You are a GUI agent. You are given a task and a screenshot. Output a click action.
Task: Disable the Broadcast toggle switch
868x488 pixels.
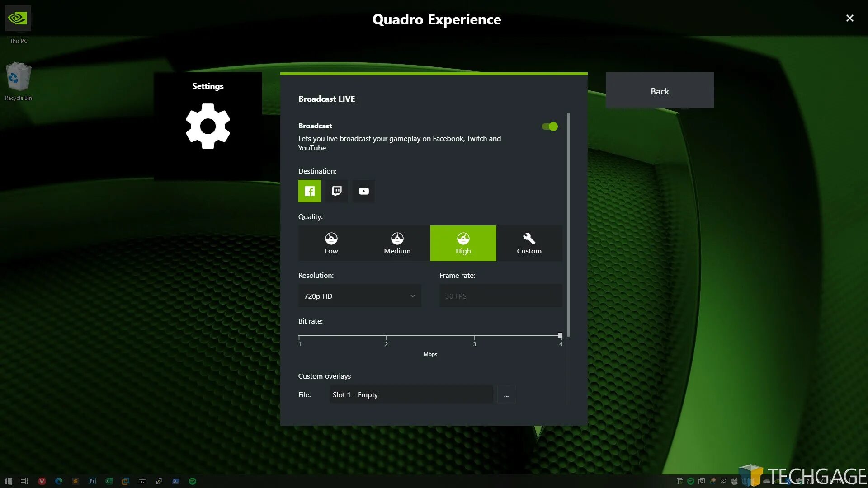550,127
